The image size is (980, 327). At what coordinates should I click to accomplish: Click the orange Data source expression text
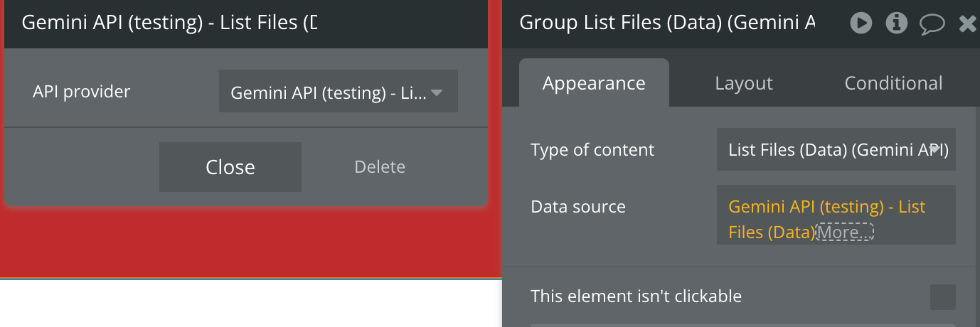(x=826, y=208)
